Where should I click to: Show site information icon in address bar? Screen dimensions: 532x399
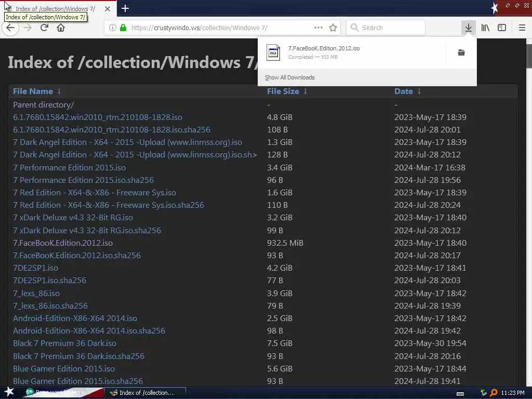pos(113,28)
